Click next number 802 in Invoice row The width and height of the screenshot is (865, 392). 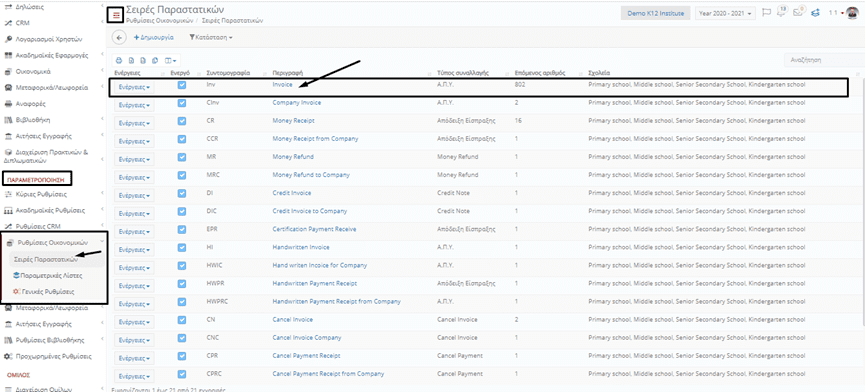click(x=520, y=85)
